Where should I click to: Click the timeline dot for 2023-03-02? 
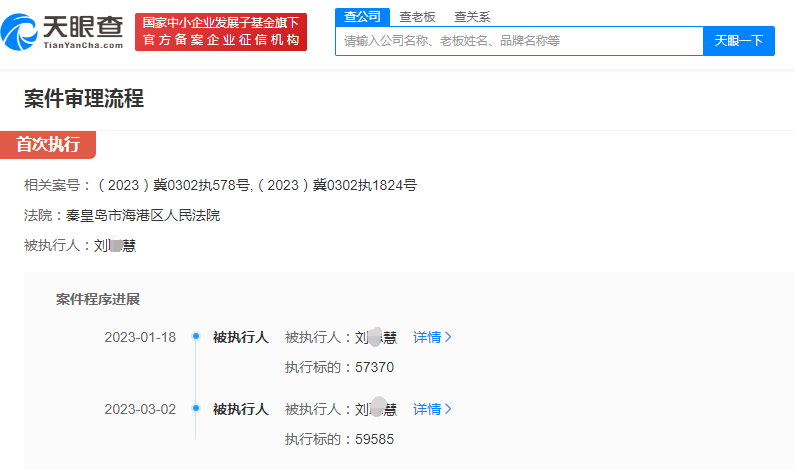(196, 408)
